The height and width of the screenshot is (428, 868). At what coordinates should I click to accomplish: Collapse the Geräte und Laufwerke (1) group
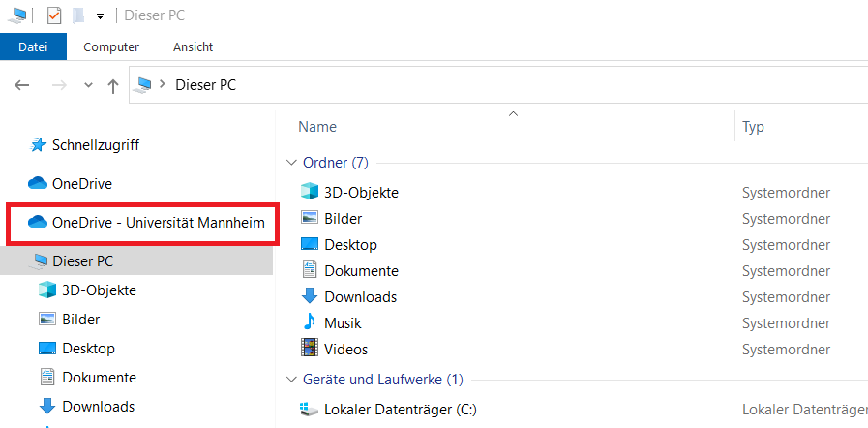(x=291, y=380)
